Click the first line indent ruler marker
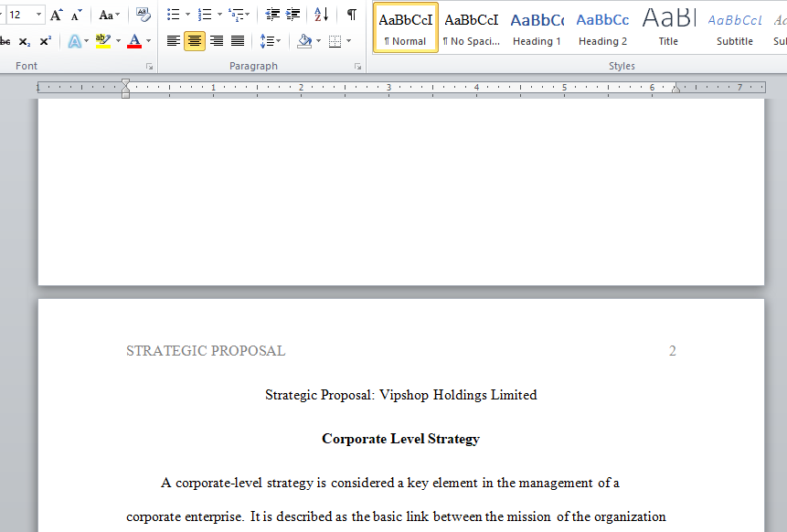Viewport: 787px width, 532px height. tap(125, 82)
